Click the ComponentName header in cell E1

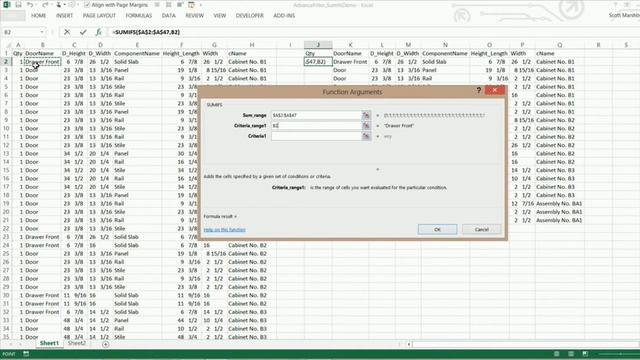coord(137,53)
